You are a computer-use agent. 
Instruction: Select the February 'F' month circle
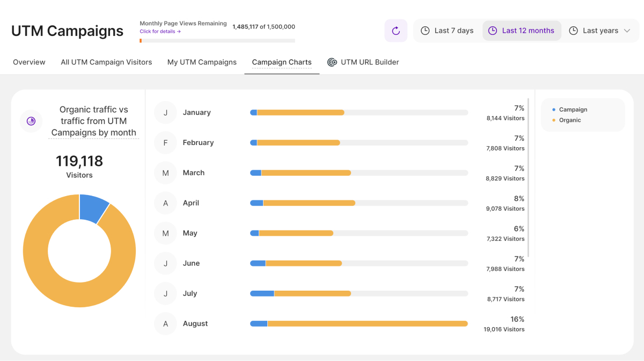point(165,142)
